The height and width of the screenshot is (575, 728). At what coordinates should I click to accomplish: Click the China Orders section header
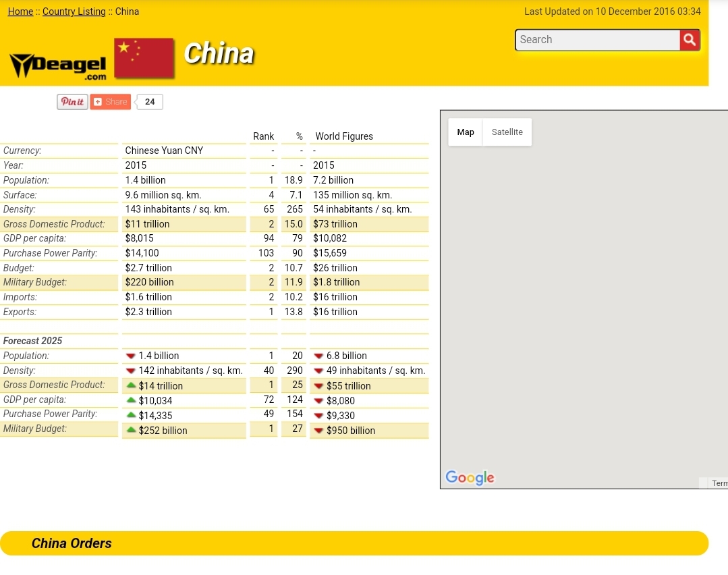coord(72,543)
